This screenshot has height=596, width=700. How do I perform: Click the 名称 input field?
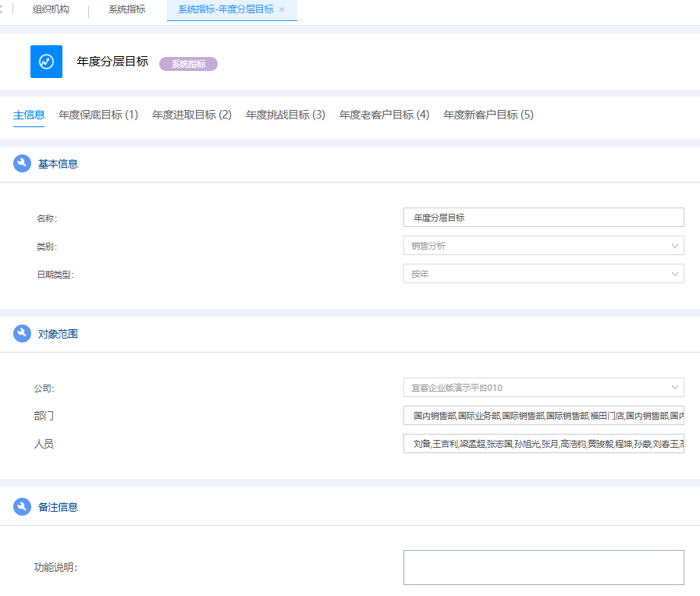[544, 218]
